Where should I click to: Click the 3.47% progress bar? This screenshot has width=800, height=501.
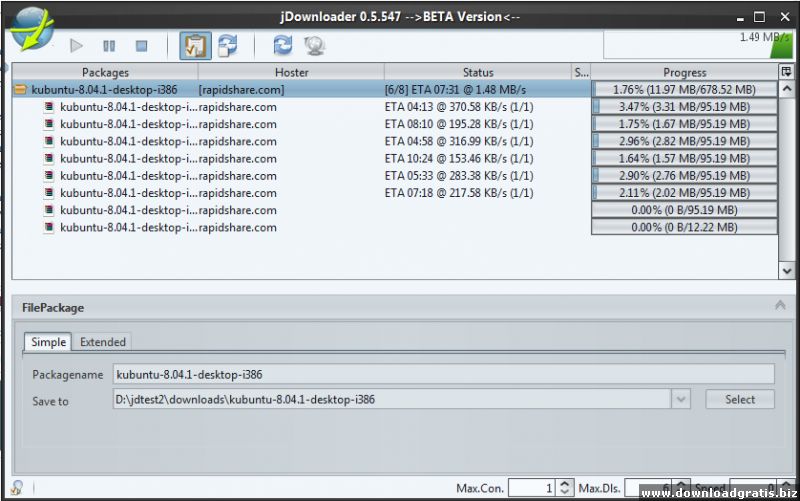[684, 107]
